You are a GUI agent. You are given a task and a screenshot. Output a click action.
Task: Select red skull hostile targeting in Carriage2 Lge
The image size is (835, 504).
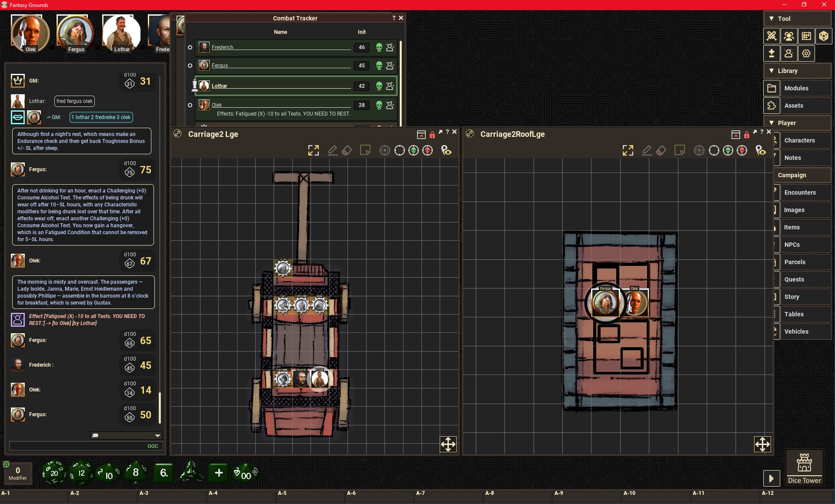pyautogui.click(x=428, y=150)
